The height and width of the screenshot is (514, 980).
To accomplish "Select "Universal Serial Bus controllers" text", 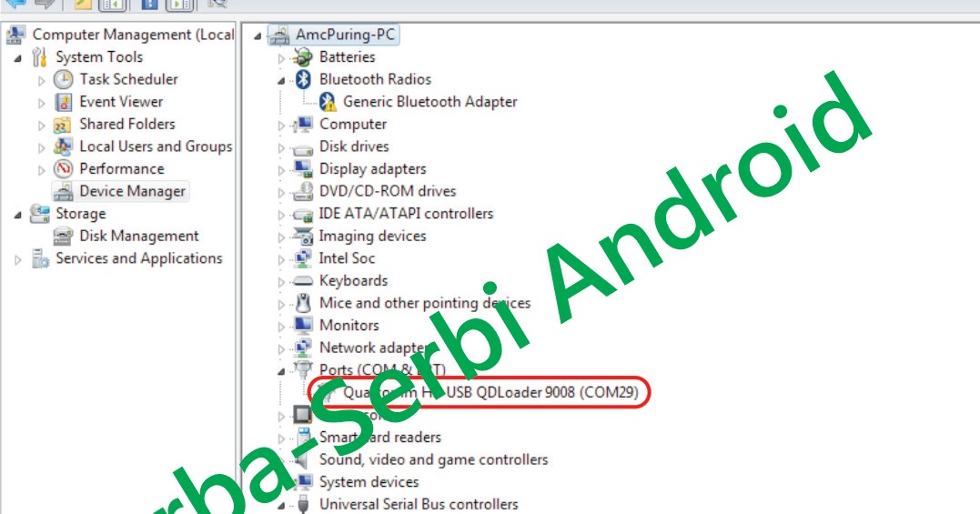I will tap(419, 505).
